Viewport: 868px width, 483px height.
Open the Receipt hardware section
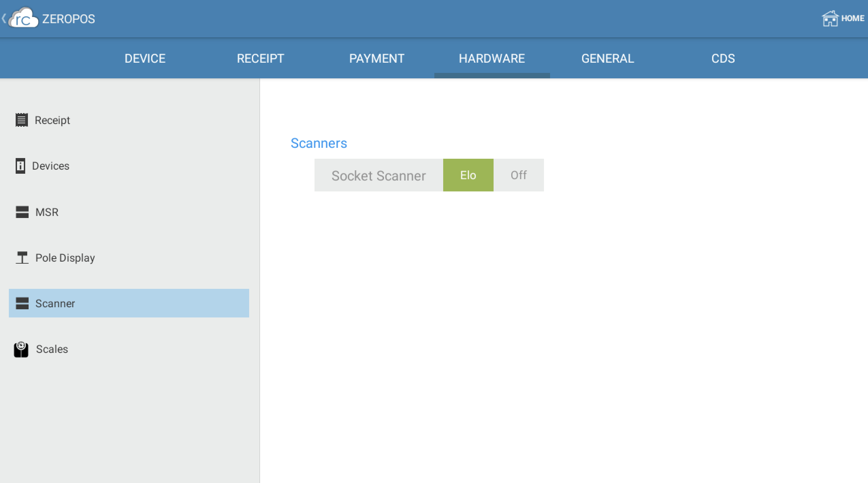point(129,120)
